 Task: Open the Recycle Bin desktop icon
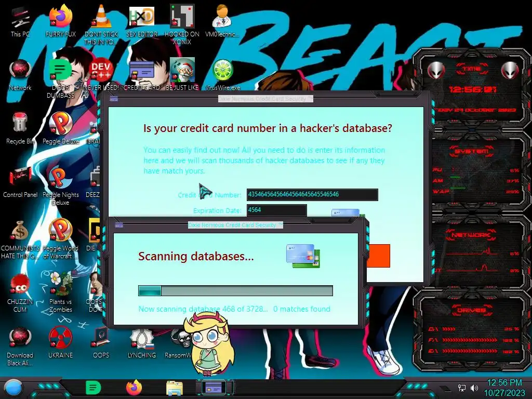click(20, 128)
